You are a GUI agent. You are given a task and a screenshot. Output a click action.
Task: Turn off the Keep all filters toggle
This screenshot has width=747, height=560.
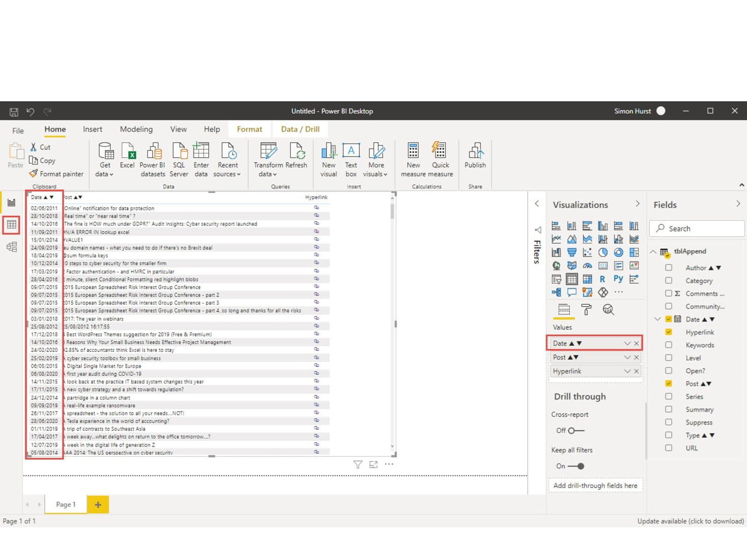tap(576, 466)
